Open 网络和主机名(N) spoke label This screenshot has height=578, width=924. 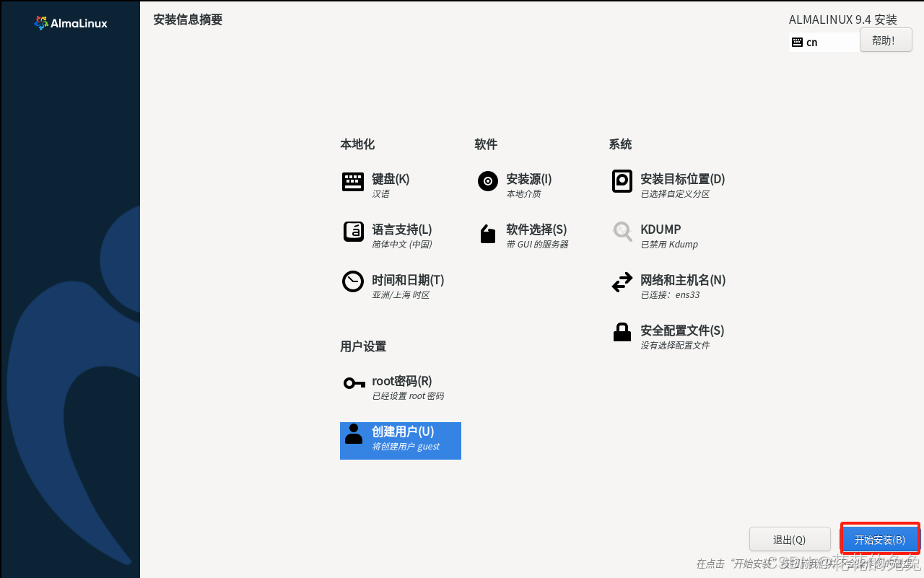point(683,280)
